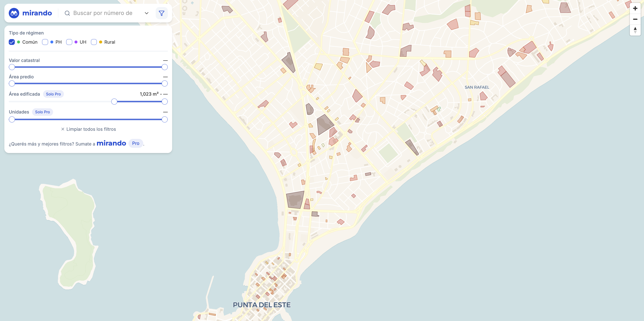Click the Solo Pro badge next to Unidades
644x321 pixels.
[42, 112]
